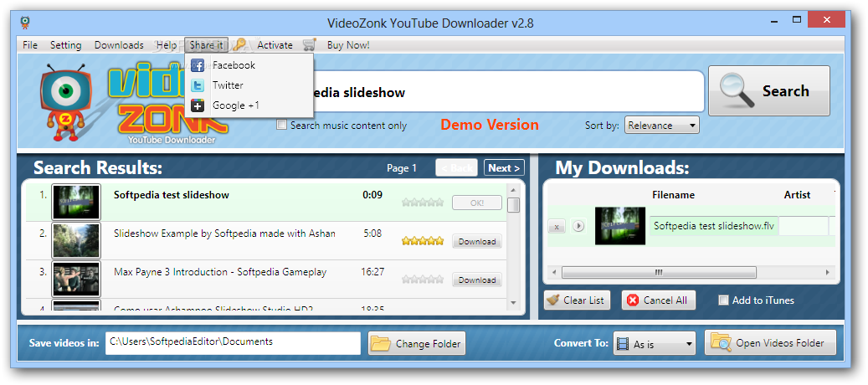The image size is (868, 385).
Task: Click the Change Folder button
Action: [417, 343]
